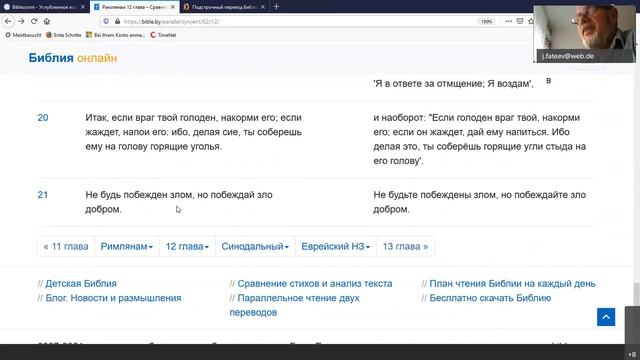Go to previous chapter « 11 глава
This screenshot has width=640, height=360.
pyautogui.click(x=66, y=247)
